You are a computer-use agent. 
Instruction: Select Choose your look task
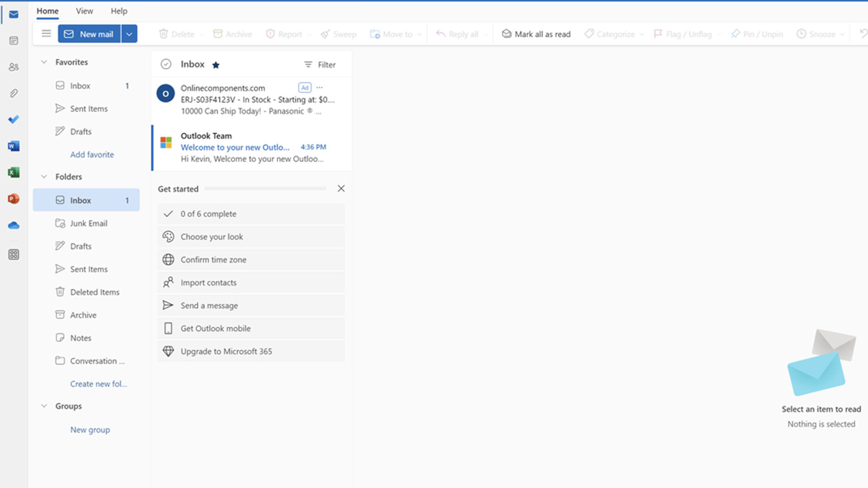click(251, 237)
